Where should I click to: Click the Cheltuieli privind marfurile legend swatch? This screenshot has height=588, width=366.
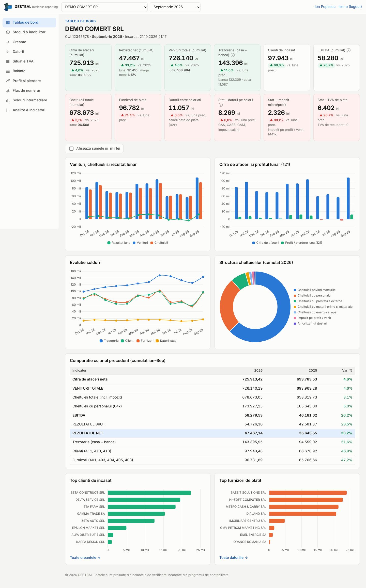tap(295, 290)
